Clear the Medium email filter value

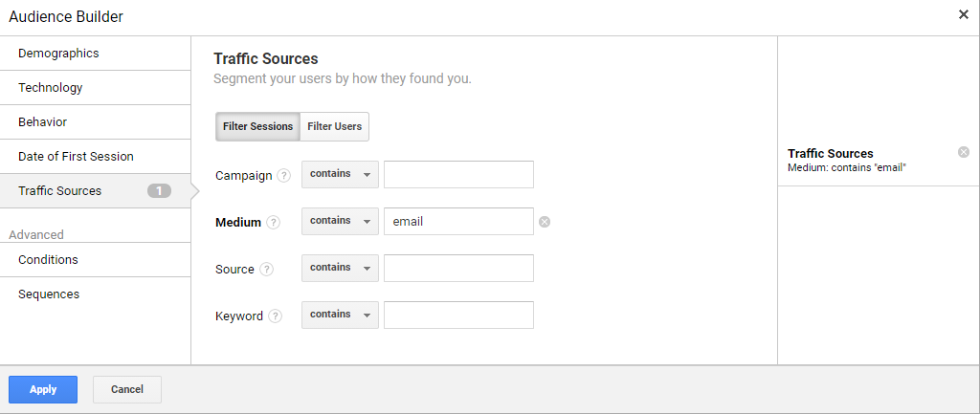(545, 222)
